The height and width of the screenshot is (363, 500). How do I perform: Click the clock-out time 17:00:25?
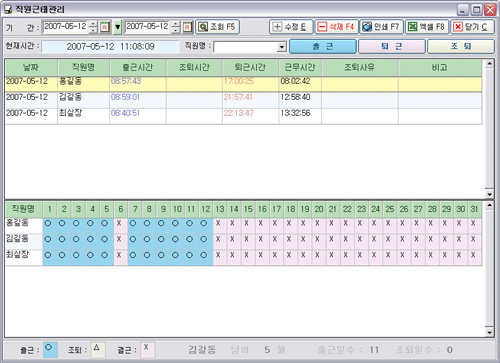pos(239,81)
